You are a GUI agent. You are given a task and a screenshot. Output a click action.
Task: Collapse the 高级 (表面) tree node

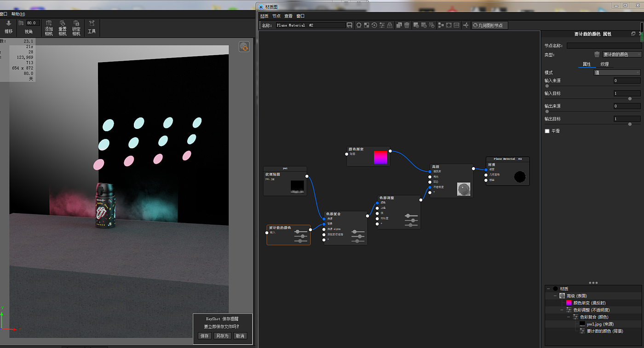555,296
